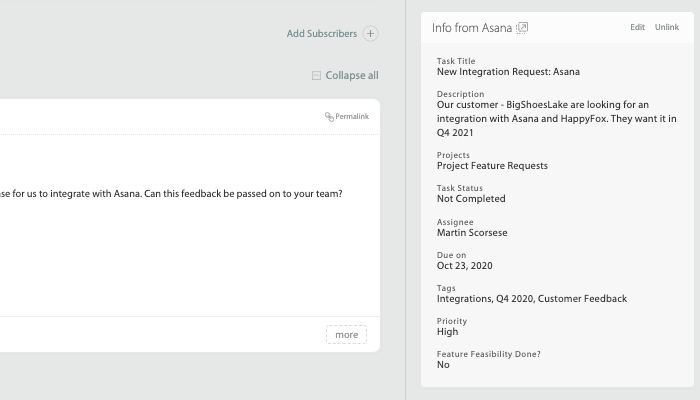This screenshot has height=400, width=700.
Task: Click the Not Completed task status
Action: click(471, 199)
